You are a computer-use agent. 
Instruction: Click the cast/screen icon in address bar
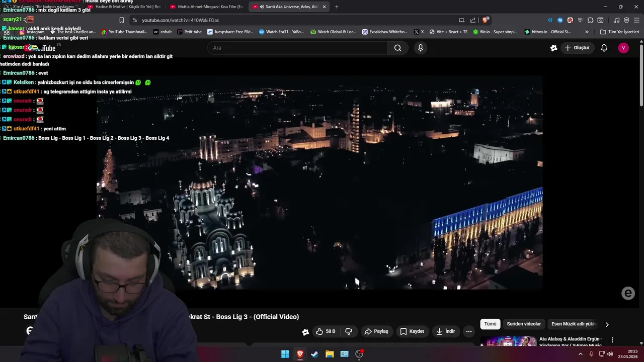pyautogui.click(x=461, y=20)
